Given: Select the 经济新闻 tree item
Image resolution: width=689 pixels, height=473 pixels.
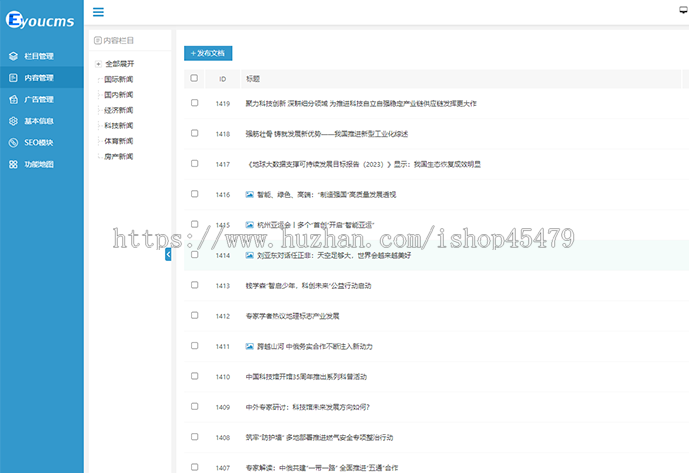Looking at the screenshot, I should 119,110.
